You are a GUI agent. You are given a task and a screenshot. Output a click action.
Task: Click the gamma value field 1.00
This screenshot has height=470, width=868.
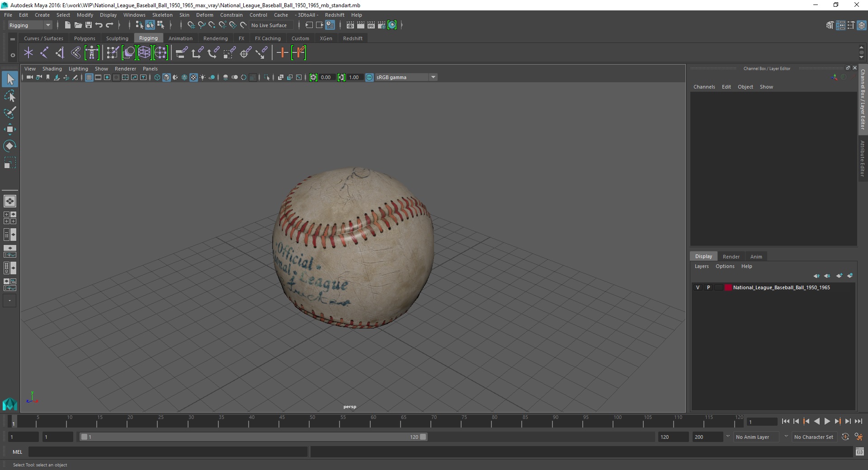[x=354, y=77]
